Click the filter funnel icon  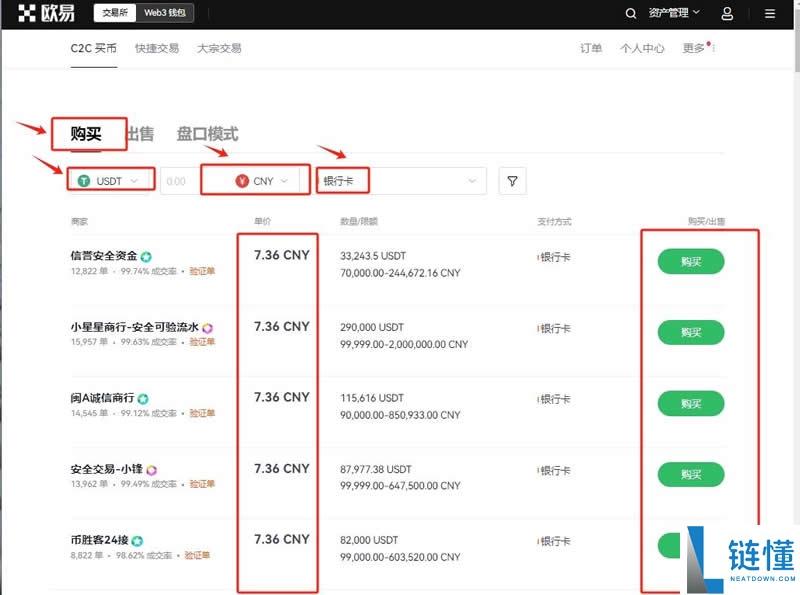pos(512,181)
